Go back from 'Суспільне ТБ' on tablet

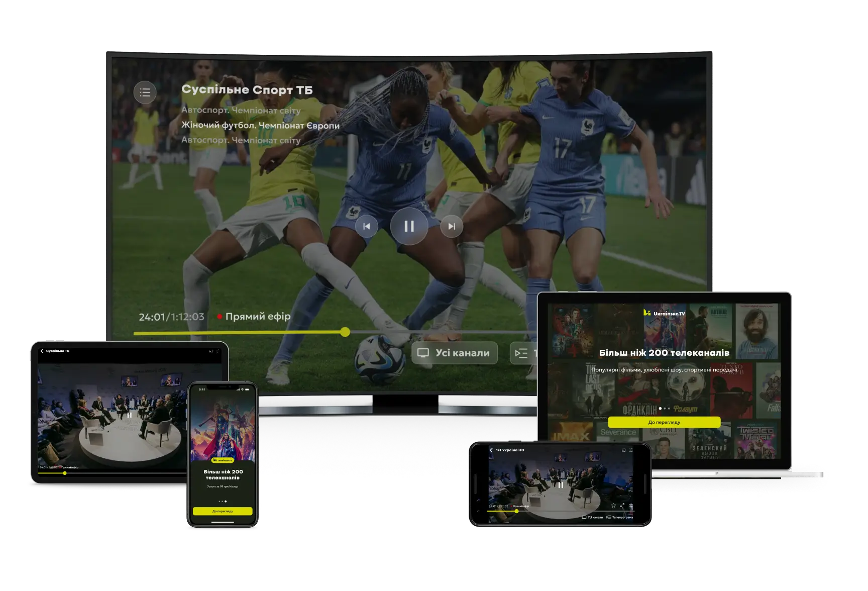click(x=42, y=351)
